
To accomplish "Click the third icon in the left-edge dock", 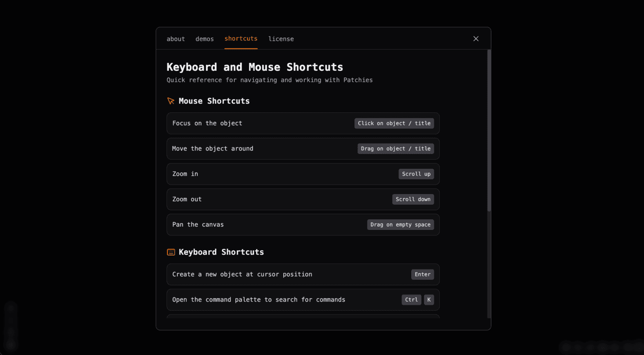I will (11, 332).
